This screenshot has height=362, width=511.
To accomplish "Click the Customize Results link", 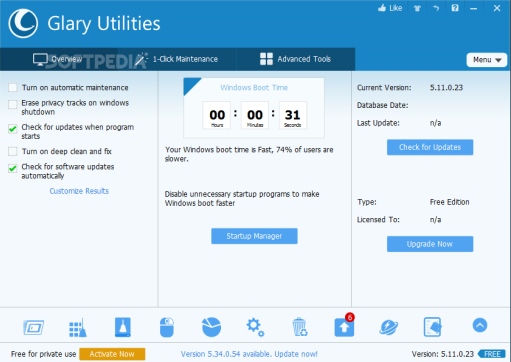I will click(79, 191).
